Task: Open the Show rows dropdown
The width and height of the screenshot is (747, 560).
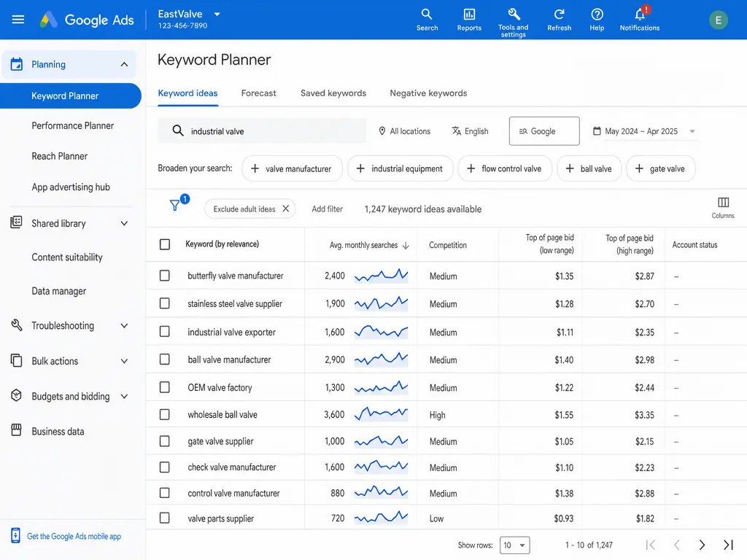Action: point(514,545)
